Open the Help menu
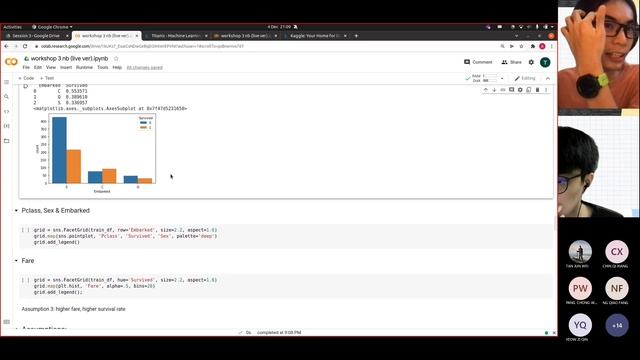This screenshot has height=360, width=640. 117,67
